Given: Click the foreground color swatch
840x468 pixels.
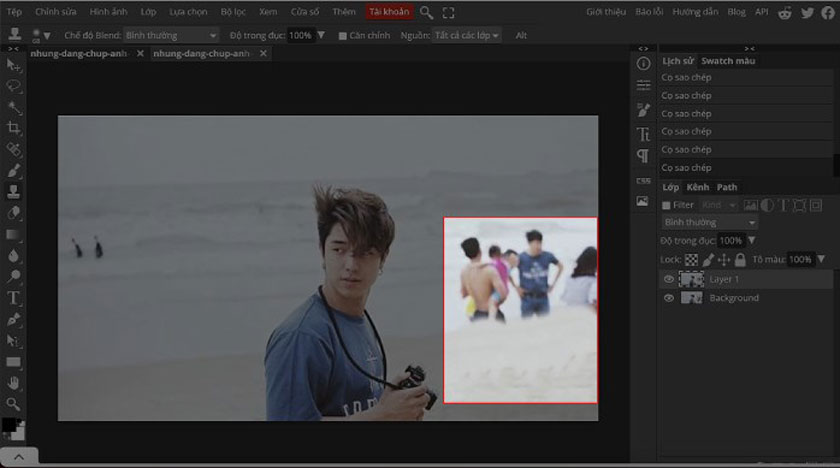Looking at the screenshot, I should coord(8,425).
